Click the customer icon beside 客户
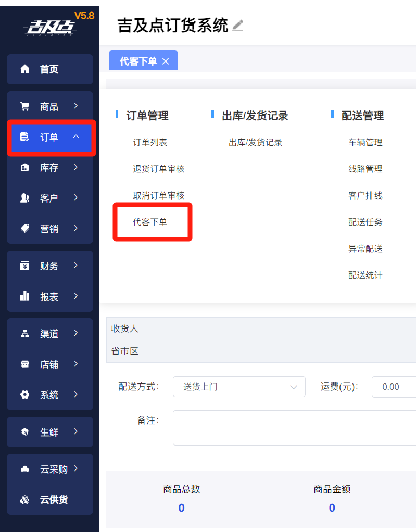The width and height of the screenshot is (416, 532). pos(24,198)
